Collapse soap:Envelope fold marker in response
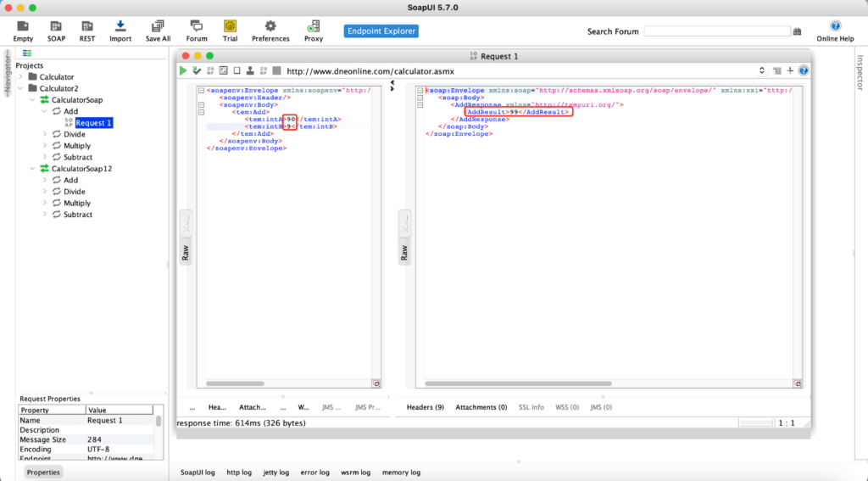The height and width of the screenshot is (481, 868). click(420, 90)
